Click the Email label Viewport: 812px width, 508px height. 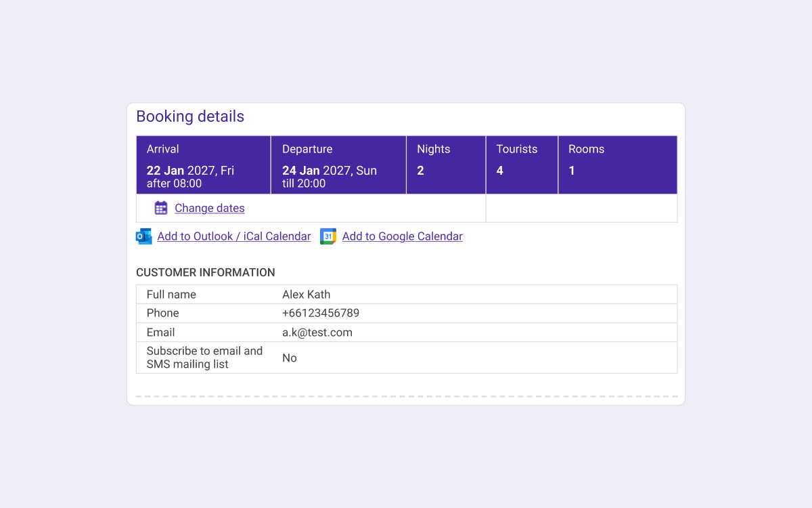click(161, 333)
